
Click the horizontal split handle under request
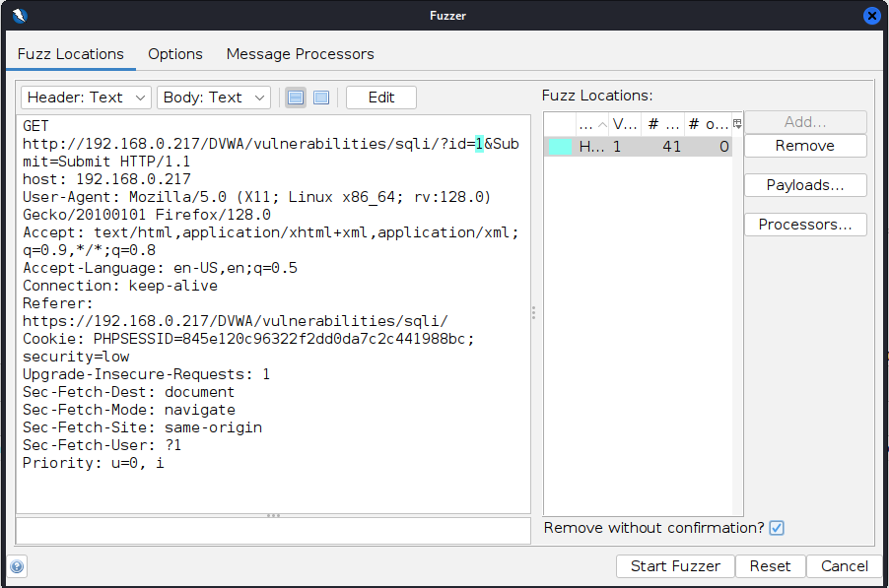coord(273,515)
